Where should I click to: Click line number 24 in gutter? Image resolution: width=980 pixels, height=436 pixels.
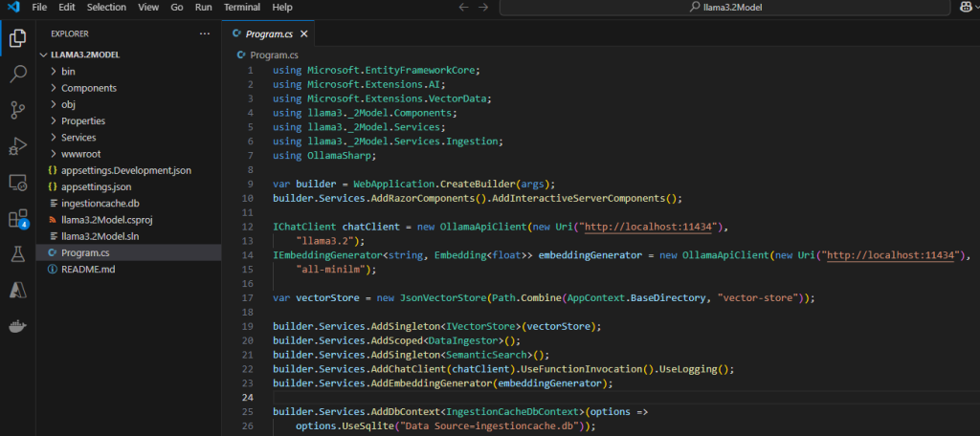pyautogui.click(x=248, y=397)
